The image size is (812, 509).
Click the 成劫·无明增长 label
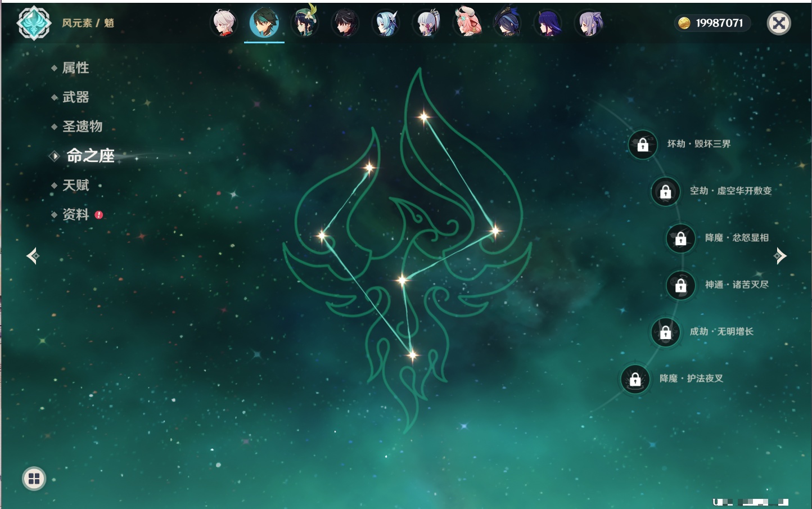[721, 331]
